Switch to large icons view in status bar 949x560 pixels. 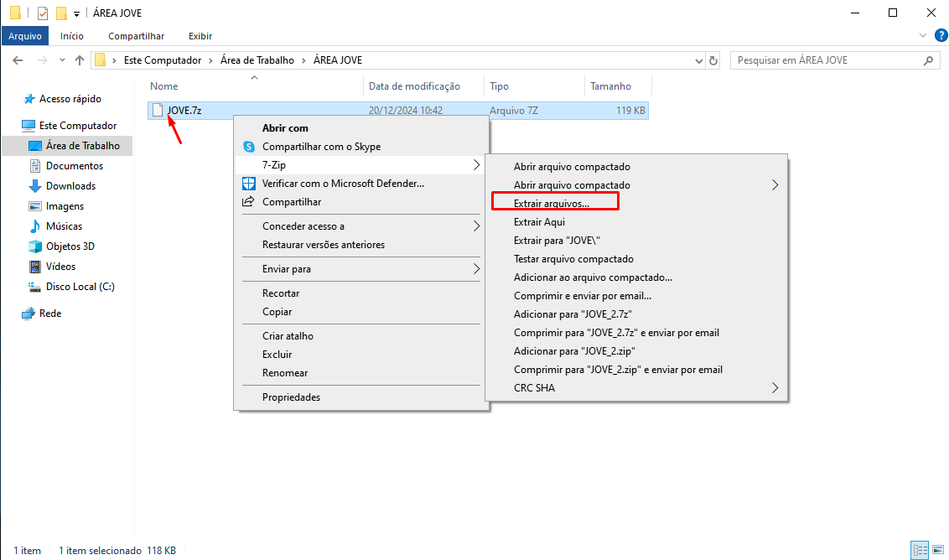coord(939,551)
